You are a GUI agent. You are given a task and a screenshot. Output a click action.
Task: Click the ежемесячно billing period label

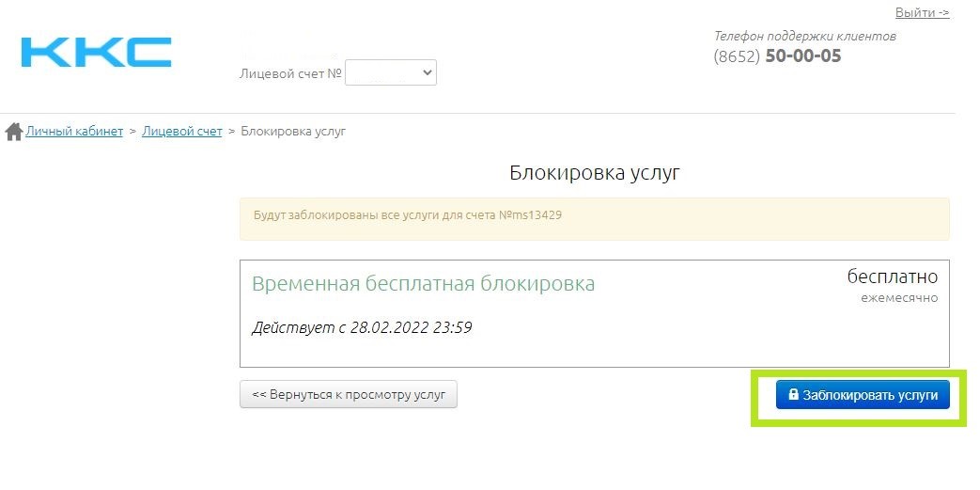[x=898, y=298]
